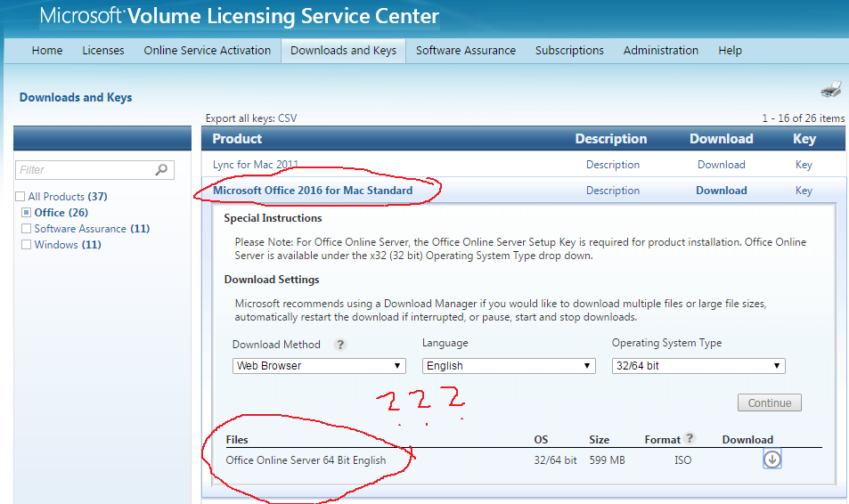Click the Description column header

click(x=611, y=139)
